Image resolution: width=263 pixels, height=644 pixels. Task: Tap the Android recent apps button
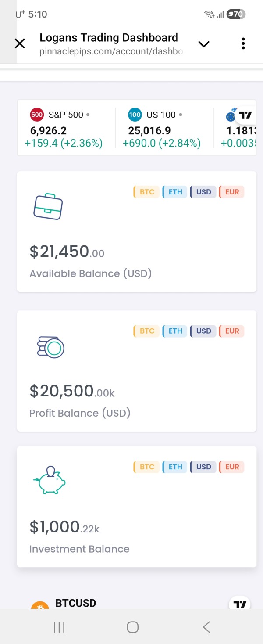click(59, 627)
